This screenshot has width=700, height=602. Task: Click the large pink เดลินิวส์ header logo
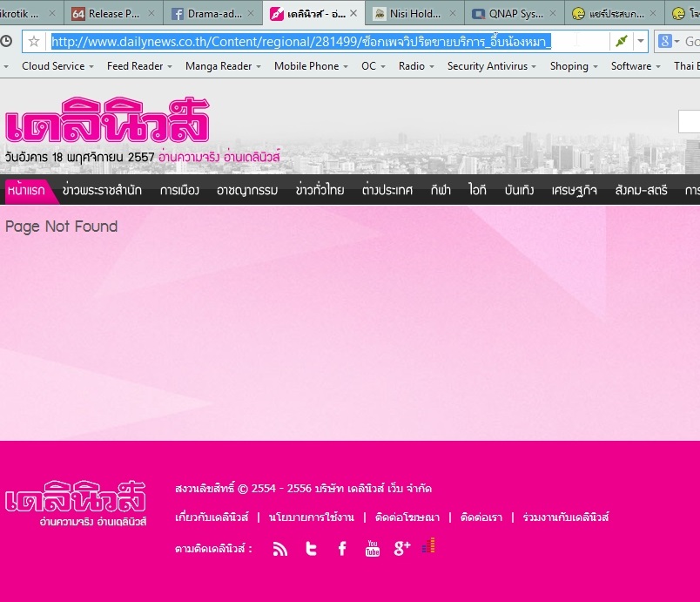point(107,119)
